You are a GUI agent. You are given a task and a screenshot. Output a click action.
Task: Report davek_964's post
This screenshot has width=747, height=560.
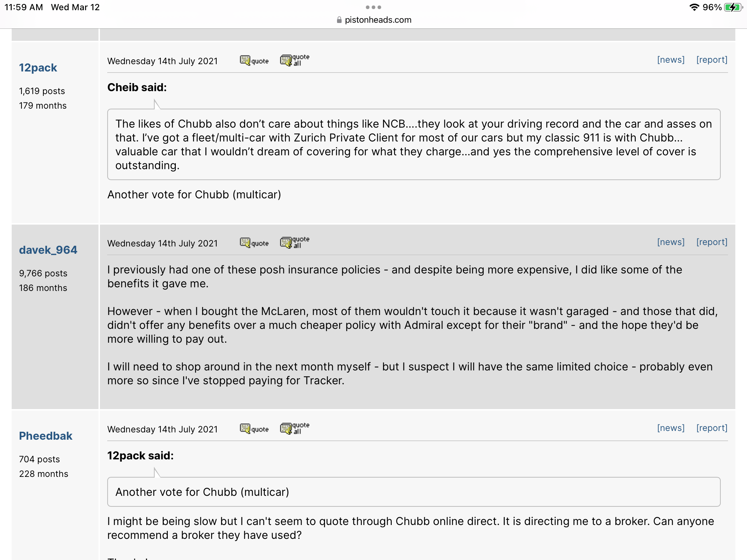coord(712,242)
